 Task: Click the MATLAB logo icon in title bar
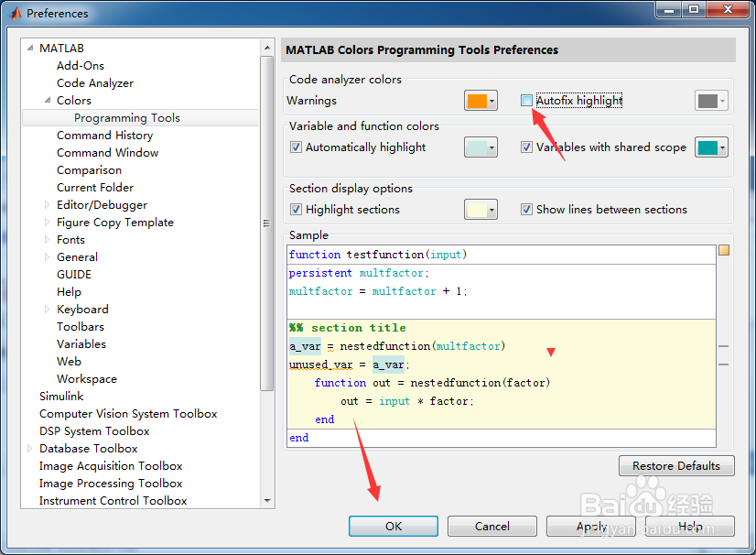16,13
